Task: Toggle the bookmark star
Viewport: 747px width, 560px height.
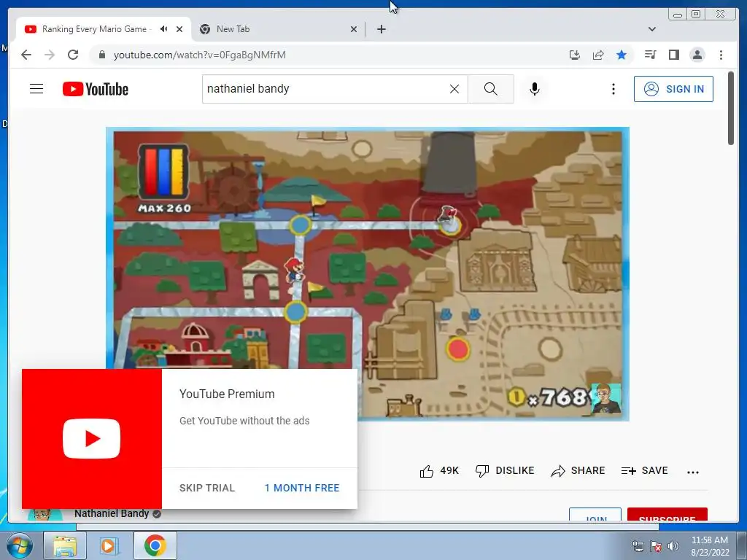Action: click(x=622, y=55)
